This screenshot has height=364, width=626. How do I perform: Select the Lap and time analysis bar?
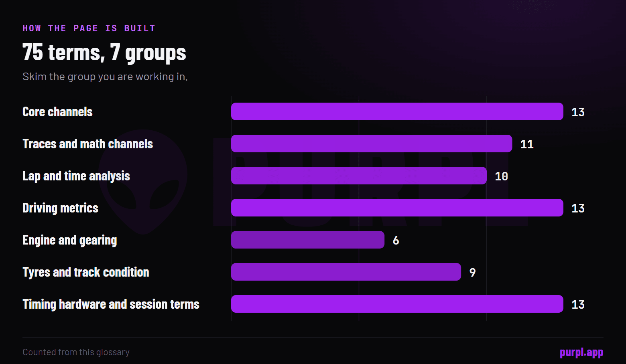[x=359, y=176]
